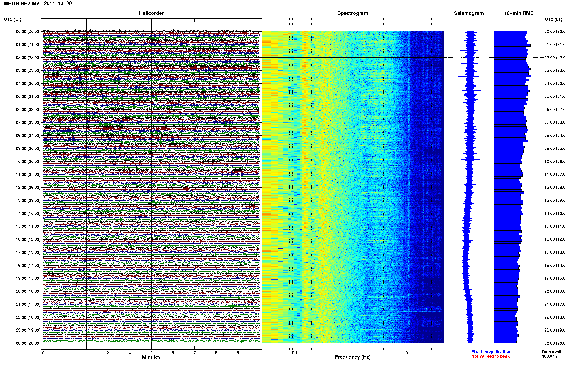This screenshot has height=368, width=588.
Task: Click the '9' minutes tick label
Action: 238,353
